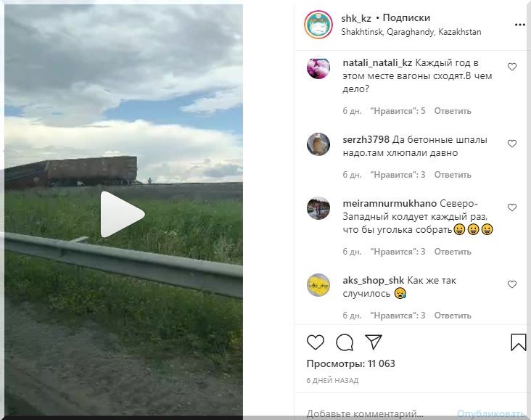The width and height of the screenshot is (531, 420).
Task: Click the Опубликовать publish button
Action: click(x=491, y=414)
